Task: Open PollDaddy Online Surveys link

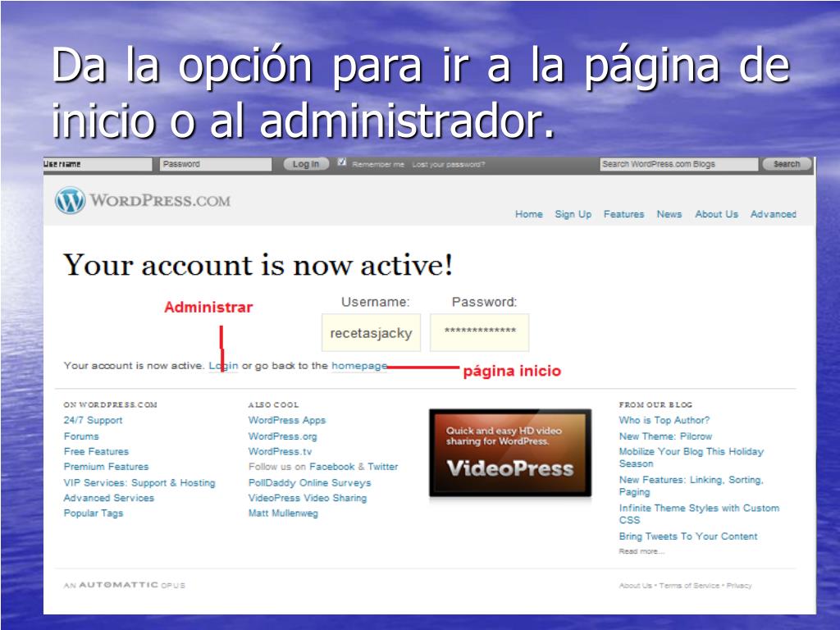Action: (309, 482)
